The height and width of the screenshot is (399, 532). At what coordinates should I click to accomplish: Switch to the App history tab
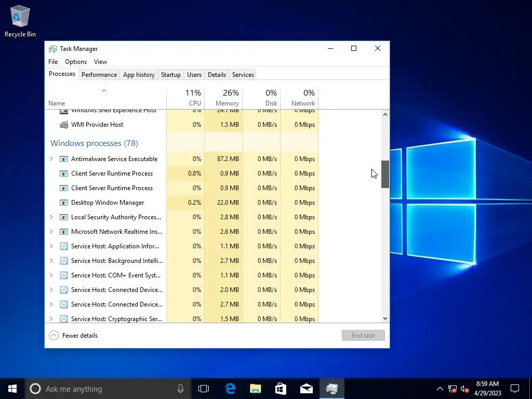point(139,75)
